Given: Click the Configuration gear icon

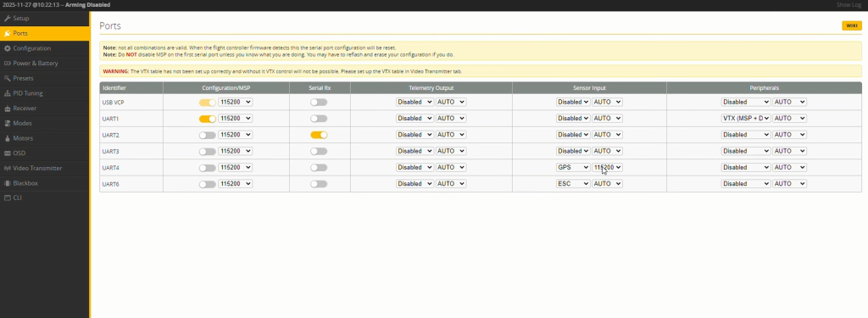Looking at the screenshot, I should [x=7, y=48].
